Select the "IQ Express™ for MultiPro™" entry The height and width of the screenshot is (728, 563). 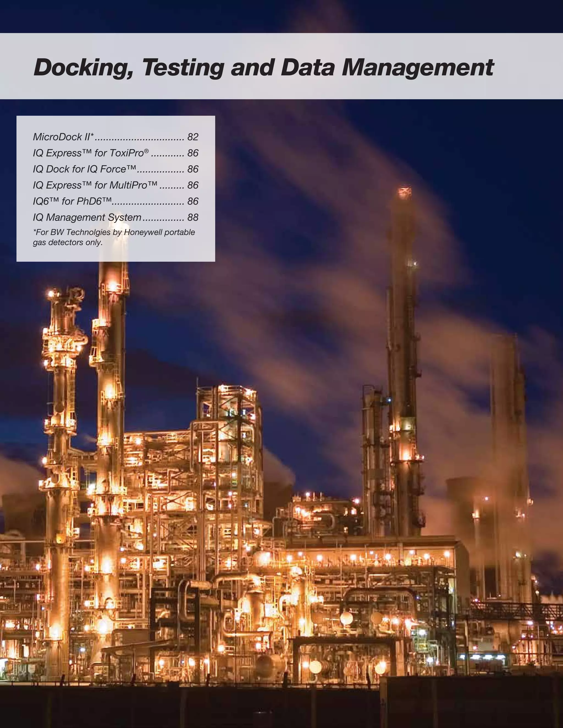click(x=115, y=185)
